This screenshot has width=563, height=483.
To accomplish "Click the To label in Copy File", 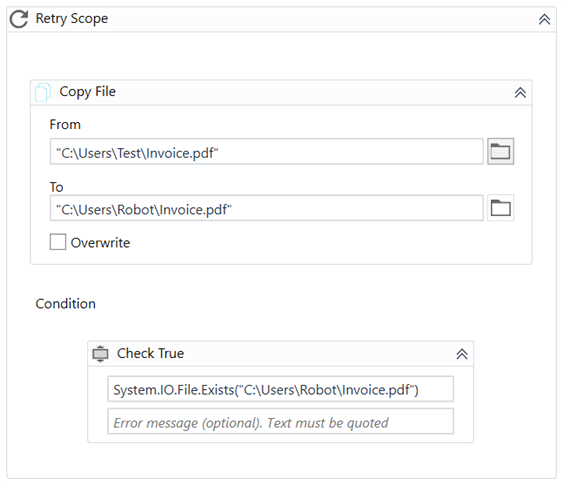I will pos(56,187).
